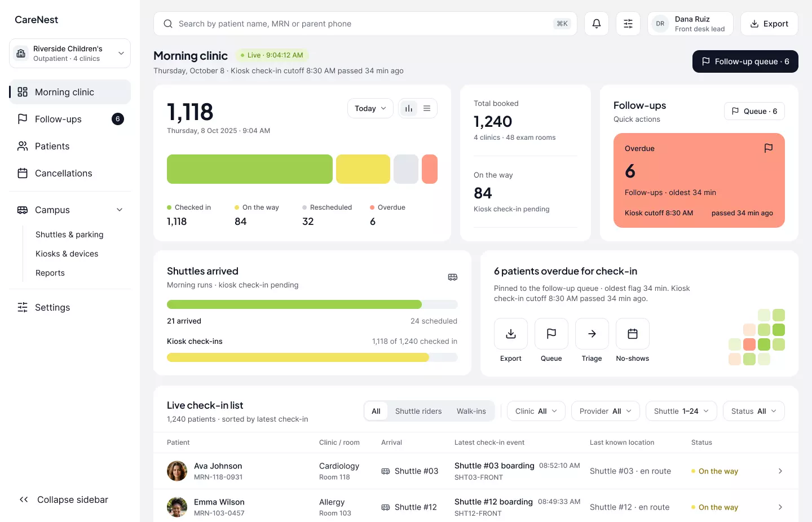Open the Today date range dropdown

pyautogui.click(x=370, y=108)
